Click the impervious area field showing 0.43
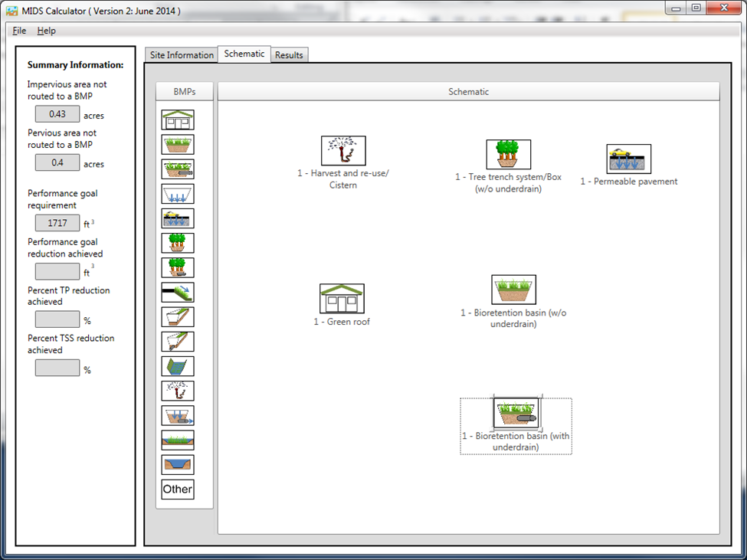747x560 pixels. 57,114
